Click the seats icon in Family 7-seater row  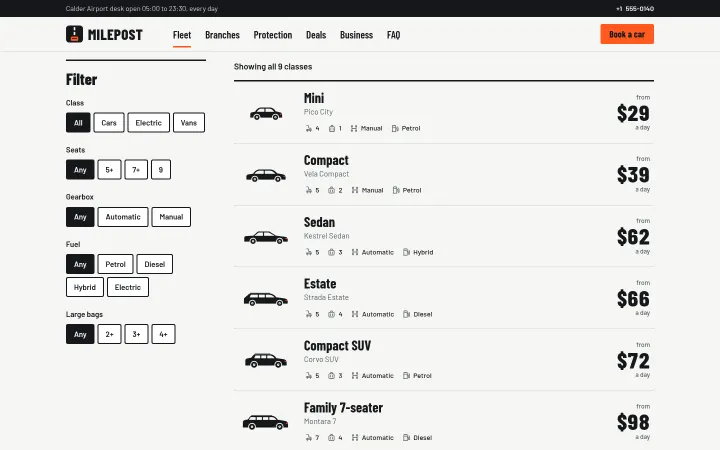[309, 438]
